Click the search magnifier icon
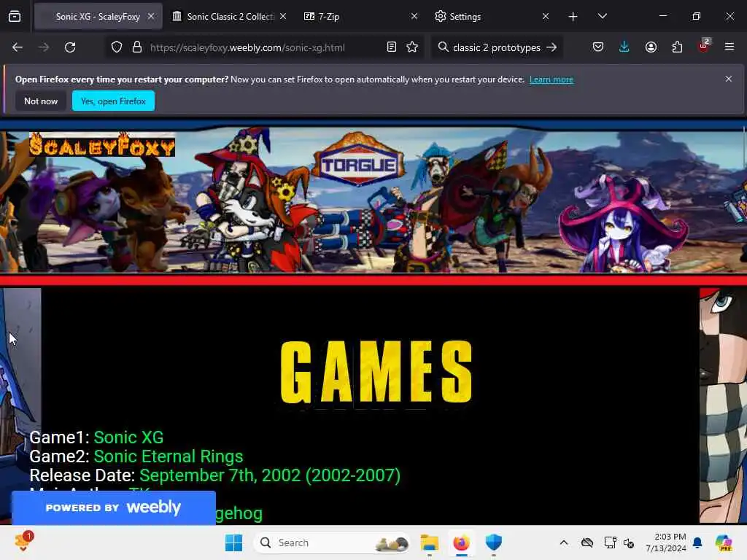Image resolution: width=747 pixels, height=560 pixels. click(443, 47)
